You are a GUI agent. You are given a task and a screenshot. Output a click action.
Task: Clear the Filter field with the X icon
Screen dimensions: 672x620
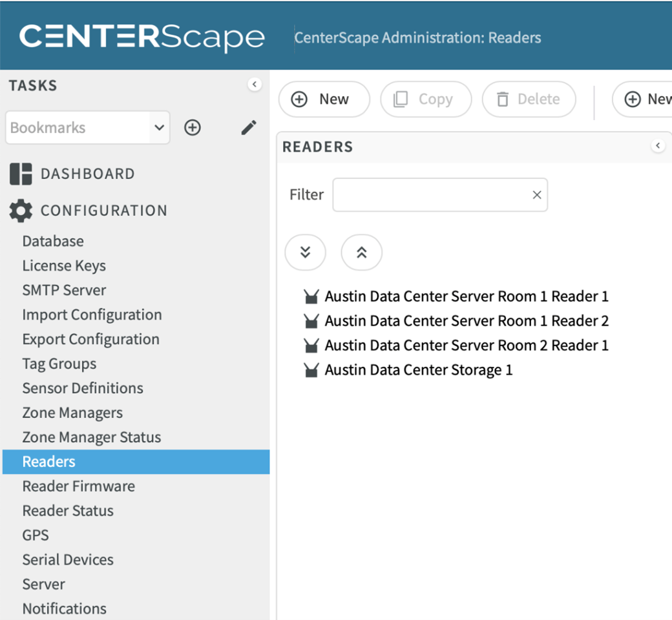point(536,195)
